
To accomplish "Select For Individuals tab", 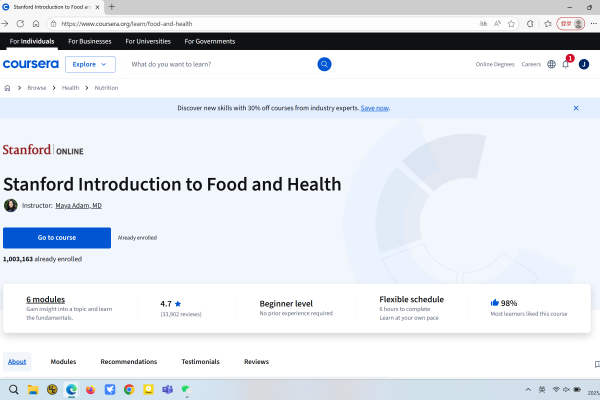I will tap(32, 41).
